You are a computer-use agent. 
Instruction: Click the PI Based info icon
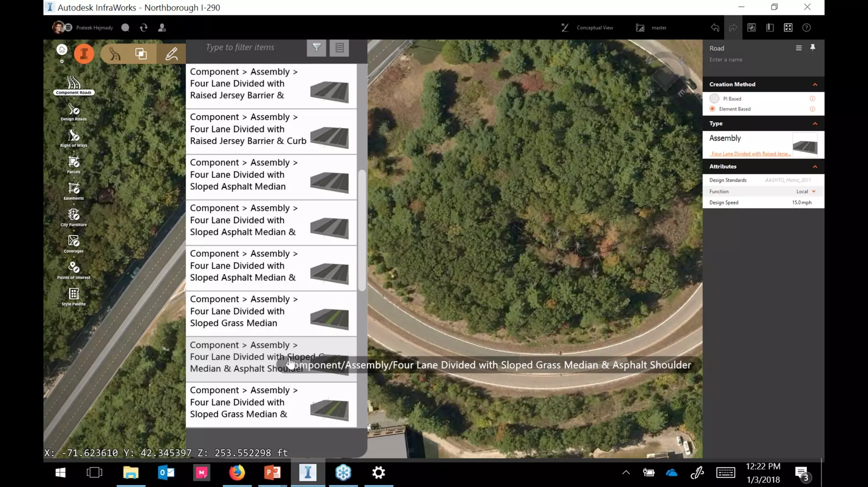pyautogui.click(x=812, y=99)
